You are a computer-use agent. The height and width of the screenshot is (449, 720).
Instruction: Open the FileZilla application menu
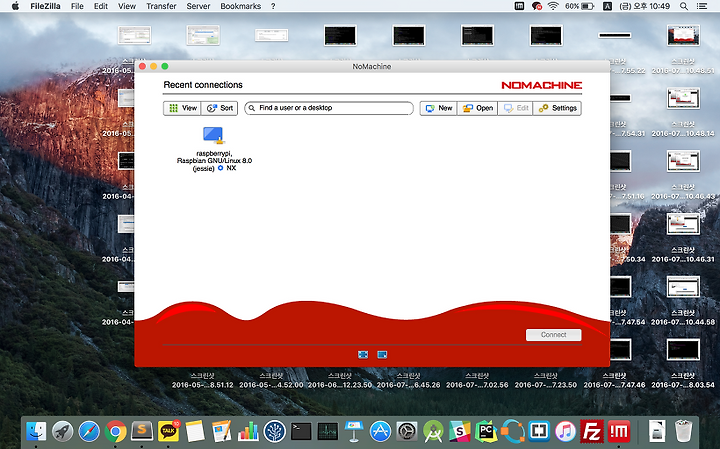coord(45,6)
